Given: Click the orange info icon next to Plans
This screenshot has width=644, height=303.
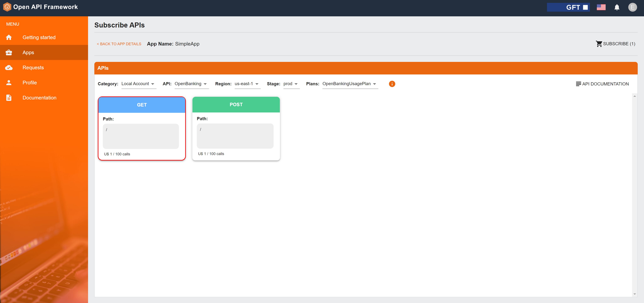Looking at the screenshot, I should coord(392,84).
